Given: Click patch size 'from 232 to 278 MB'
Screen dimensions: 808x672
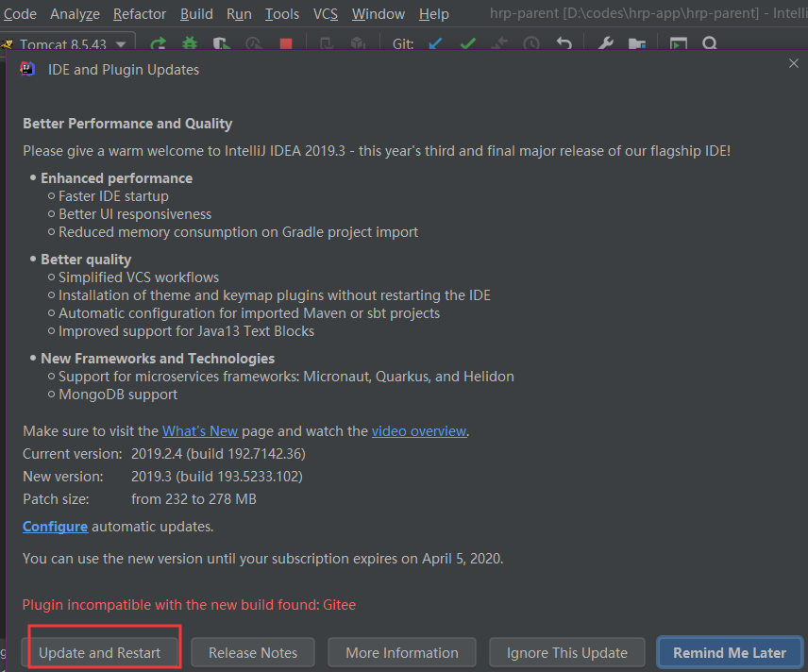Looking at the screenshot, I should [x=194, y=499].
